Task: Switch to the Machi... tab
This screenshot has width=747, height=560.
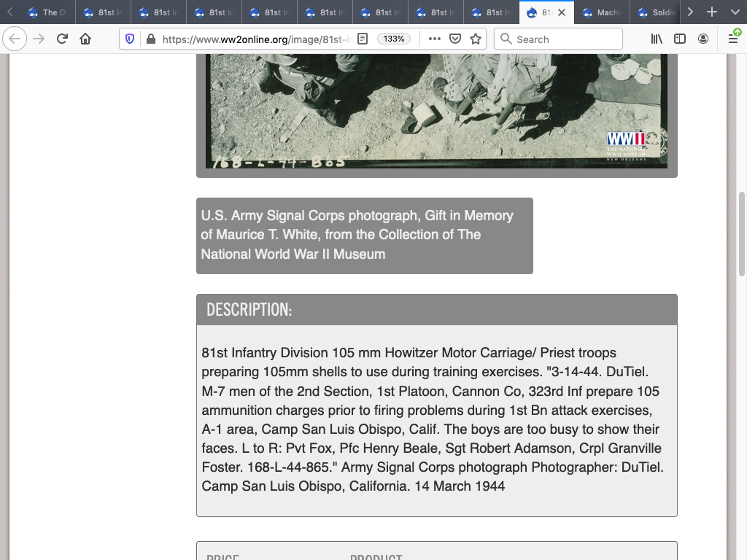Action: tap(602, 12)
